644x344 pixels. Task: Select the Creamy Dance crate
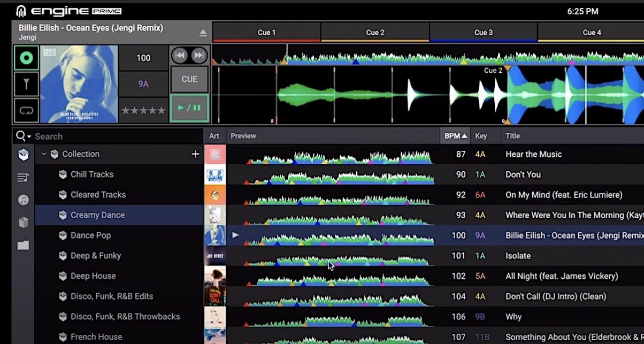click(119, 215)
